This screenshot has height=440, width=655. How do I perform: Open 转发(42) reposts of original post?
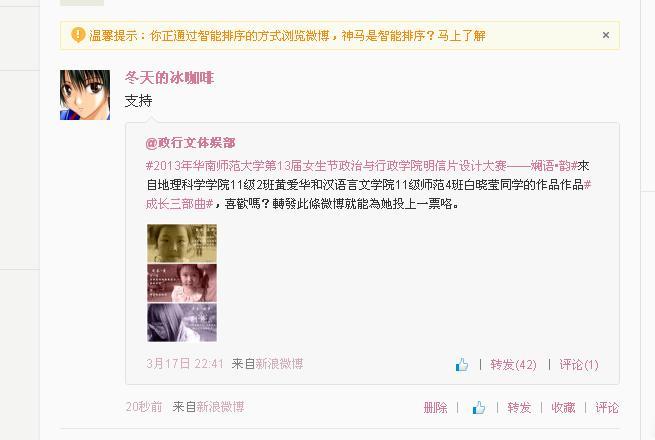coord(513,365)
